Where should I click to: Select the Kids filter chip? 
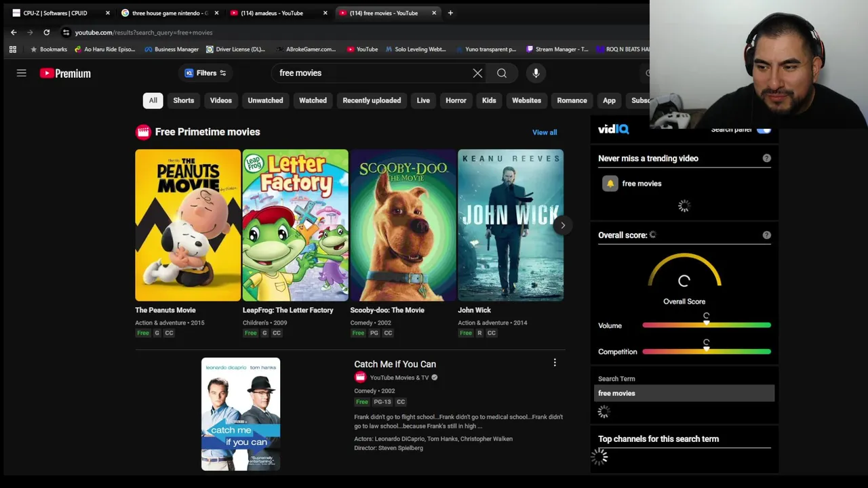pyautogui.click(x=489, y=100)
